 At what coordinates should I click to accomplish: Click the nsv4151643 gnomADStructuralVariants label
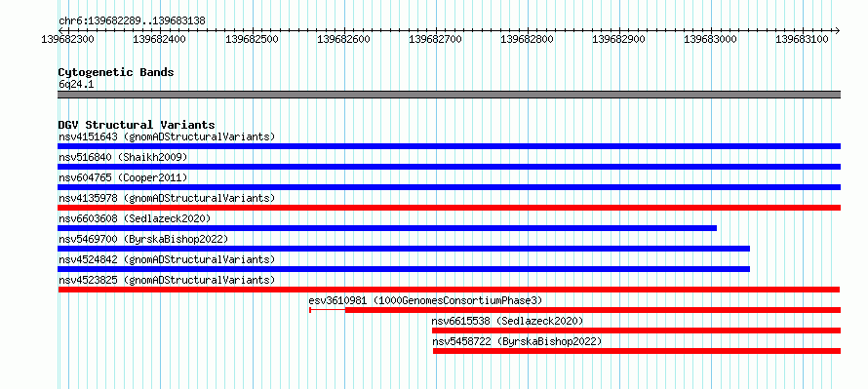[x=167, y=136]
